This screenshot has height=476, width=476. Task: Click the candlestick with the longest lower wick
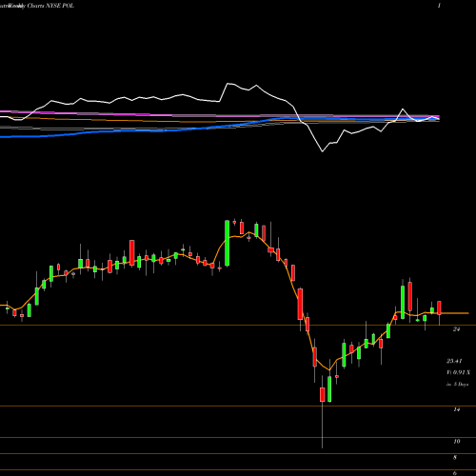[322, 394]
